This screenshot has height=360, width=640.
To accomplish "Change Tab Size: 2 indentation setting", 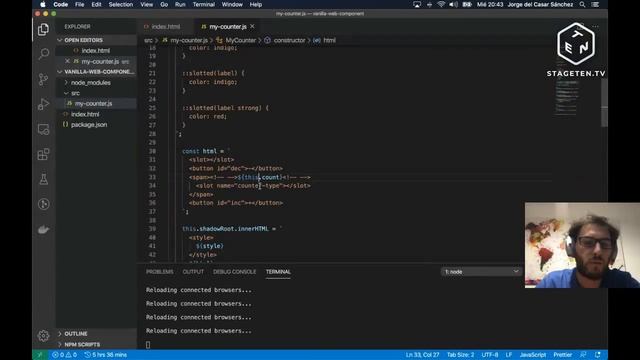I will (460, 355).
